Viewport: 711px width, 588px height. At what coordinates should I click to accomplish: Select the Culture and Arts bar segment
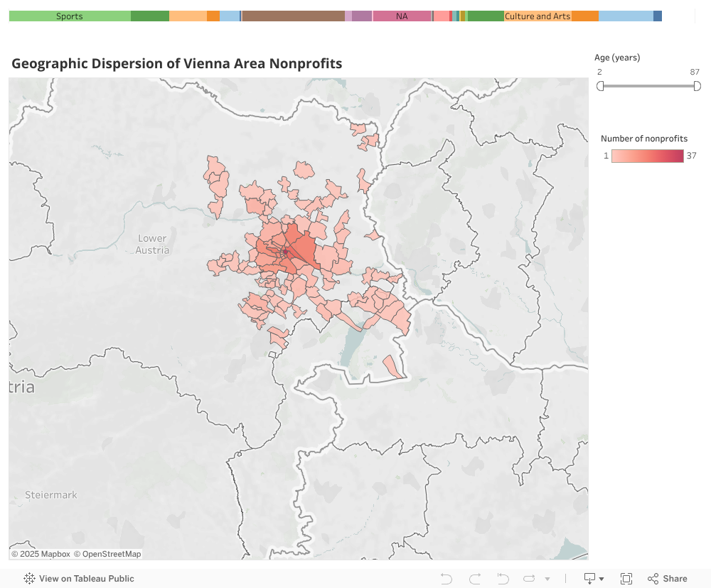538,16
